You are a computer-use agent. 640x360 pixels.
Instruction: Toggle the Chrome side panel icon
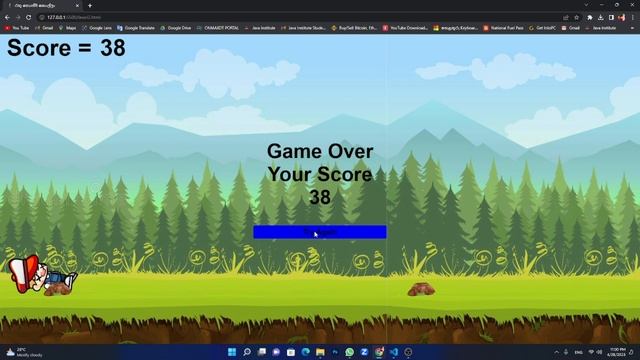tap(611, 18)
